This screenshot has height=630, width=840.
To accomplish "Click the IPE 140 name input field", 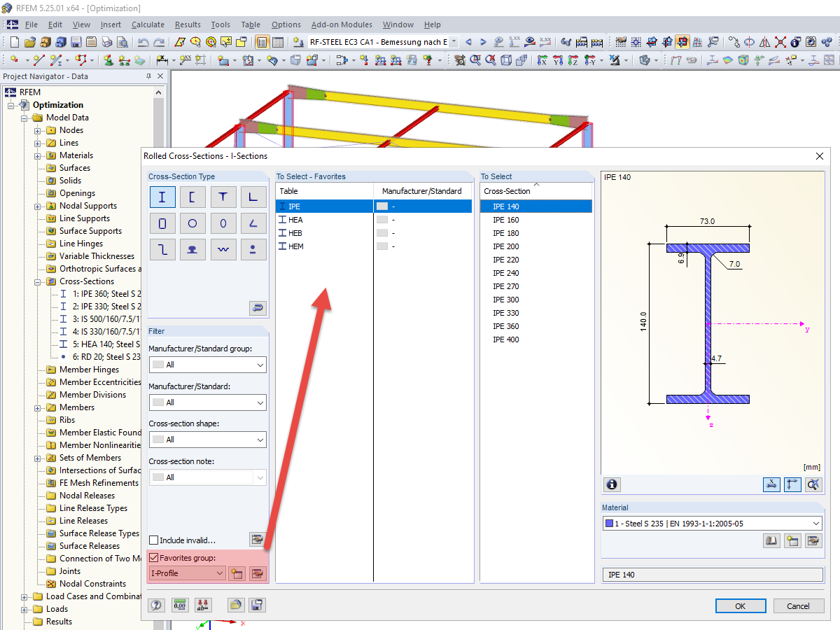I will pos(712,575).
